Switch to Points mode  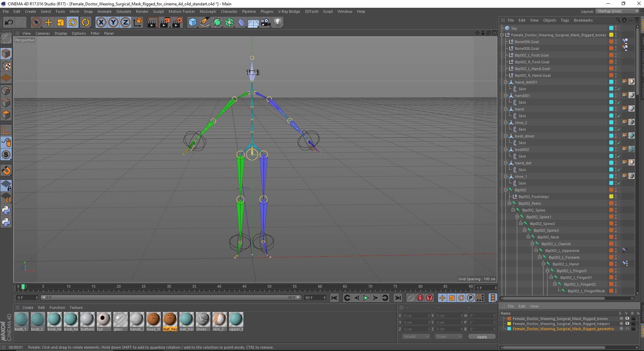pyautogui.click(x=6, y=90)
